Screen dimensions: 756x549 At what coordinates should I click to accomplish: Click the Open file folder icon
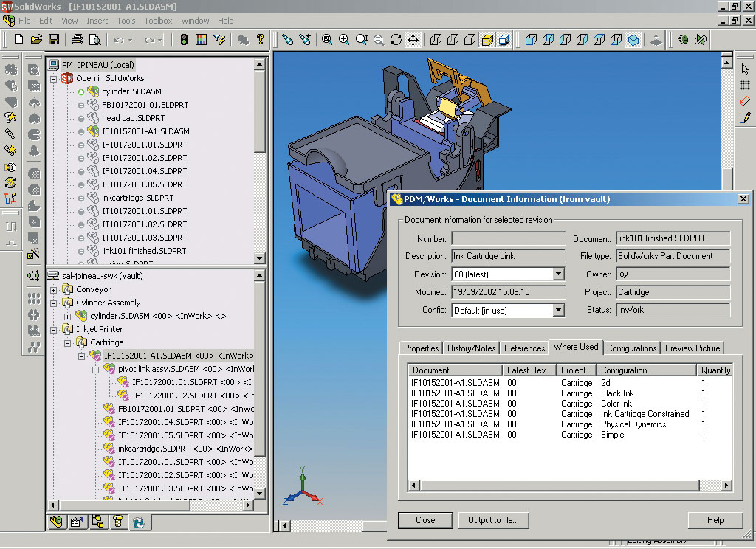click(x=37, y=39)
